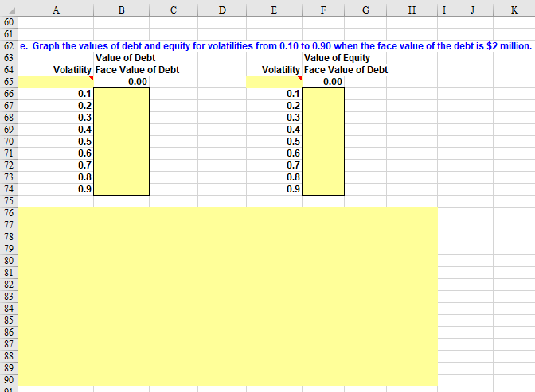The image size is (535, 392).
Task: Select yellow debt output cell B66
Action: click(x=122, y=94)
